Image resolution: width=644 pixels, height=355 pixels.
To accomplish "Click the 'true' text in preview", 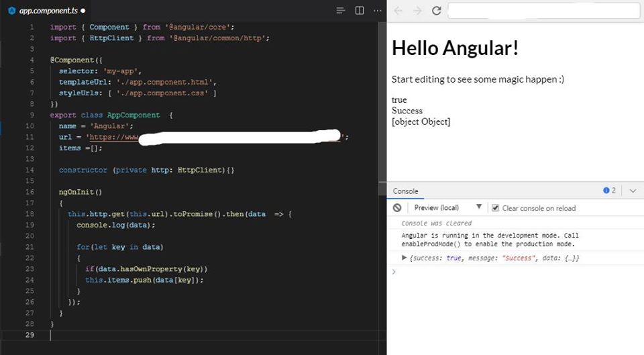I will (399, 100).
